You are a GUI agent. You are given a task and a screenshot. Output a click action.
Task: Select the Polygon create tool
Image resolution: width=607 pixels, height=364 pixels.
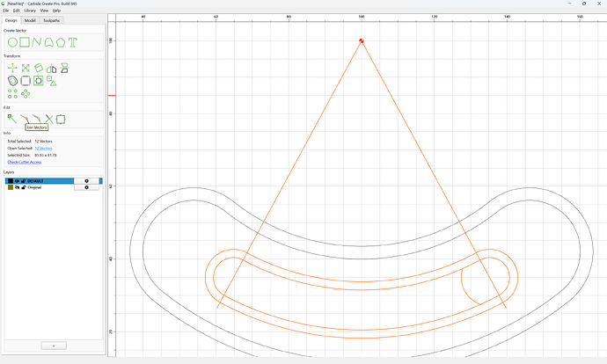[61, 42]
